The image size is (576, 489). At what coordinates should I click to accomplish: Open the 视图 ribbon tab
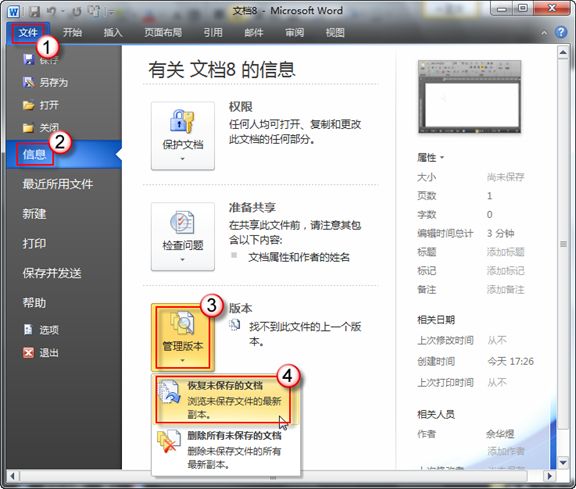pos(335,33)
